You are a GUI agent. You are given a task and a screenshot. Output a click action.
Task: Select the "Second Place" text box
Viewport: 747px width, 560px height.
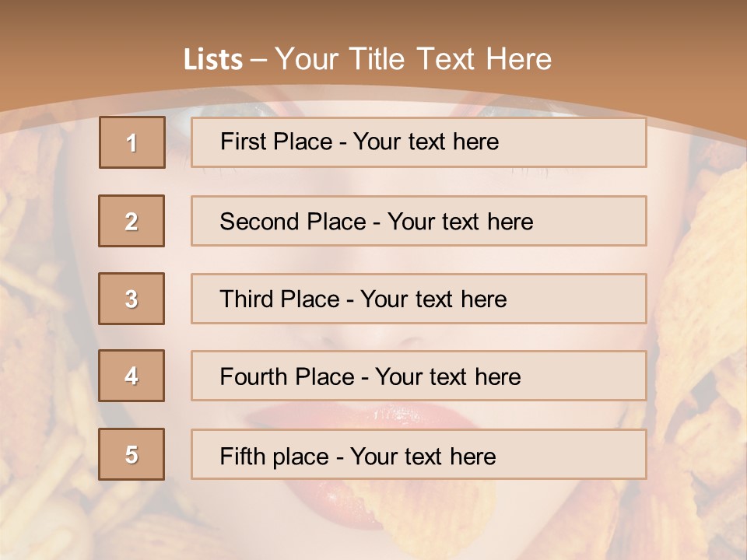pos(419,221)
